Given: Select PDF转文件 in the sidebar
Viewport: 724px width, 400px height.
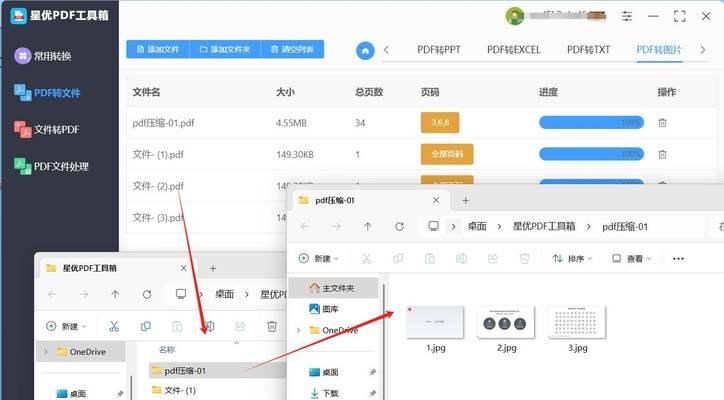Looking at the screenshot, I should coord(47,92).
